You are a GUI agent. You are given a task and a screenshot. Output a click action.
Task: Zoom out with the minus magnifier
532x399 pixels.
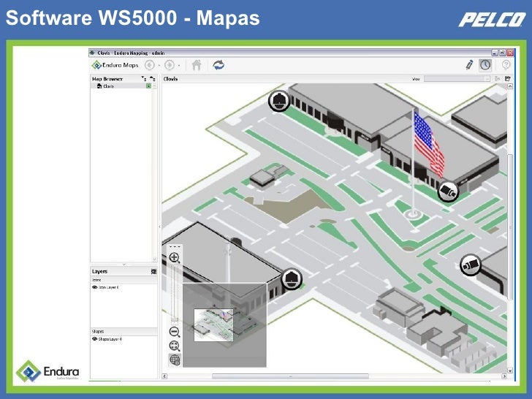pyautogui.click(x=175, y=332)
